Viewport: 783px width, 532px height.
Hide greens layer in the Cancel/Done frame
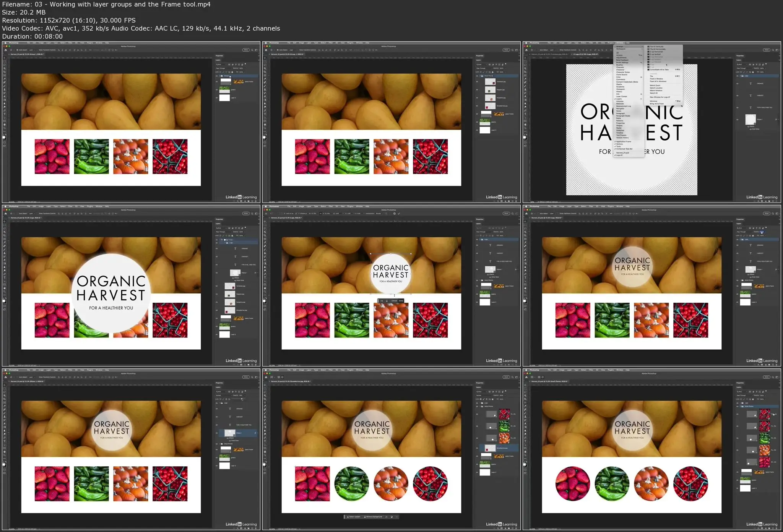[477, 294]
